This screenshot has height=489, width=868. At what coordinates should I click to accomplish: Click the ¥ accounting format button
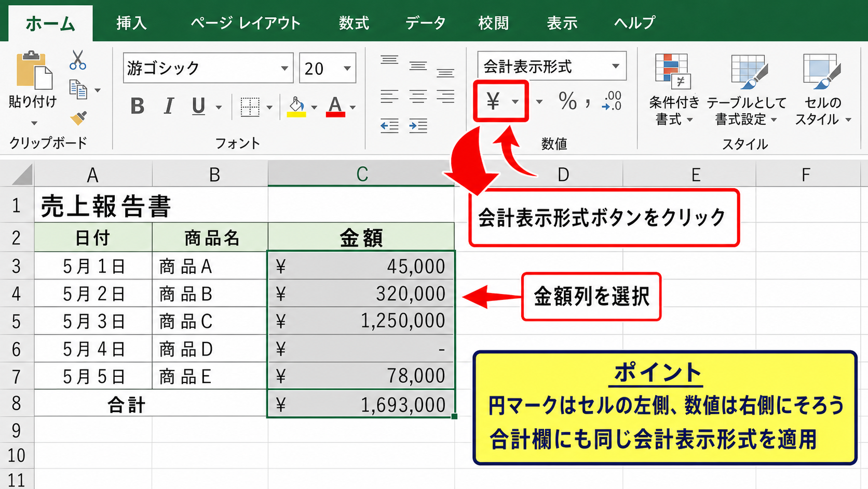tap(493, 101)
